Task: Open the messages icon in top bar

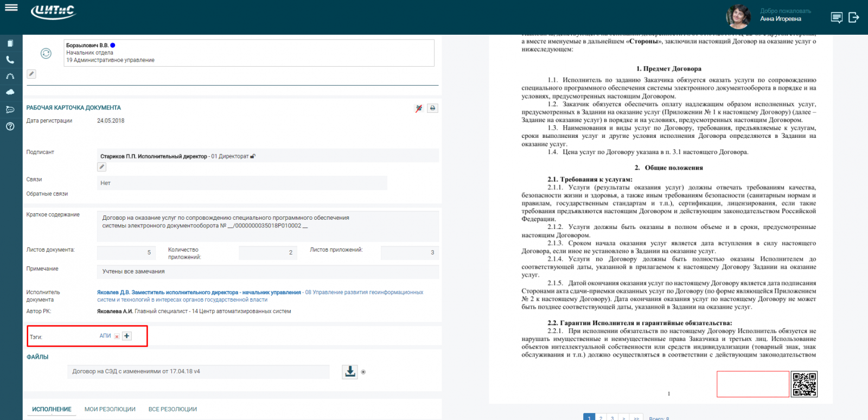Action: coord(837,18)
